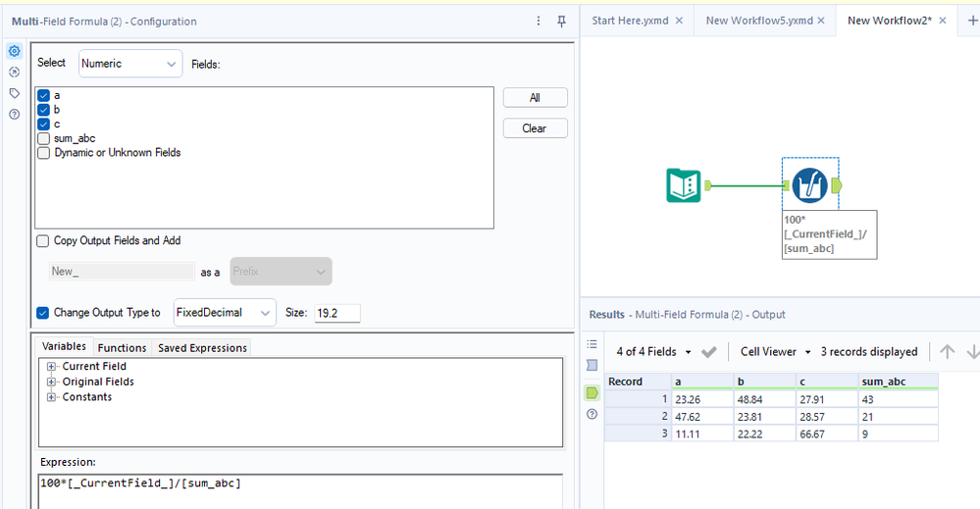Open the Prefix dropdown

coord(281,272)
